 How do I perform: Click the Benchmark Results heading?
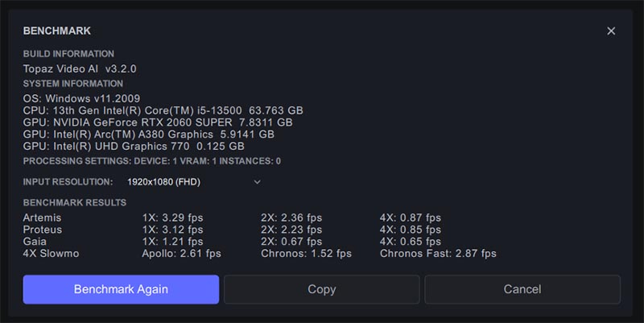(75, 203)
